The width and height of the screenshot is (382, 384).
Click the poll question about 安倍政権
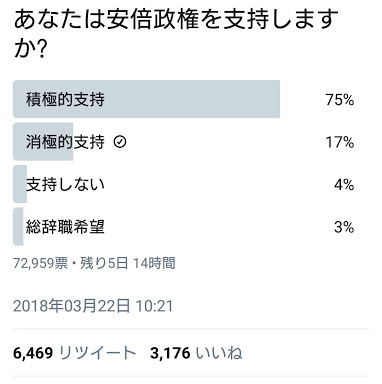[x=176, y=34]
